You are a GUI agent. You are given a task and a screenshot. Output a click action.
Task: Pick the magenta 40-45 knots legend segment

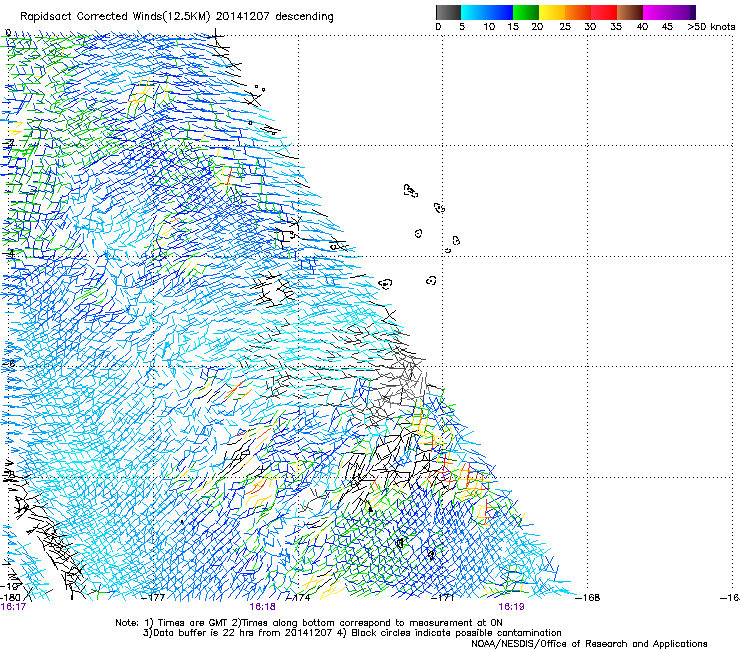click(x=656, y=12)
